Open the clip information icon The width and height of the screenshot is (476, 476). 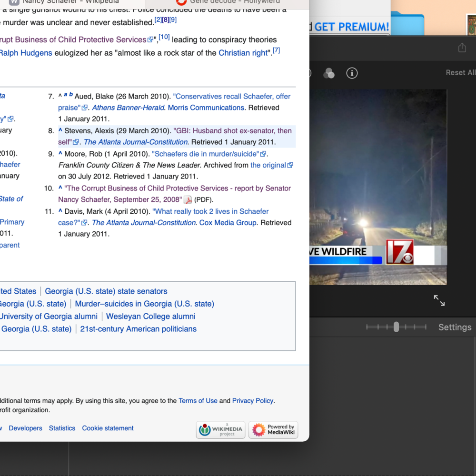(352, 73)
